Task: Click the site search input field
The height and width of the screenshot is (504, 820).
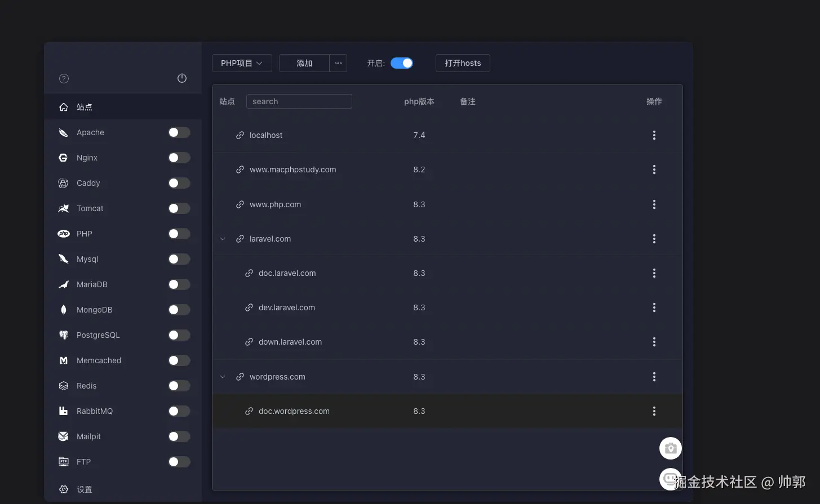Action: coord(299,101)
